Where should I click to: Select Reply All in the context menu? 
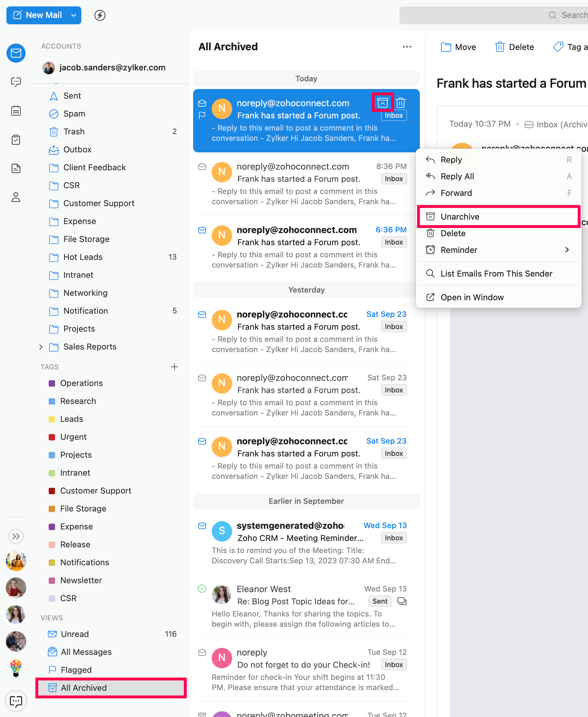pos(498,176)
